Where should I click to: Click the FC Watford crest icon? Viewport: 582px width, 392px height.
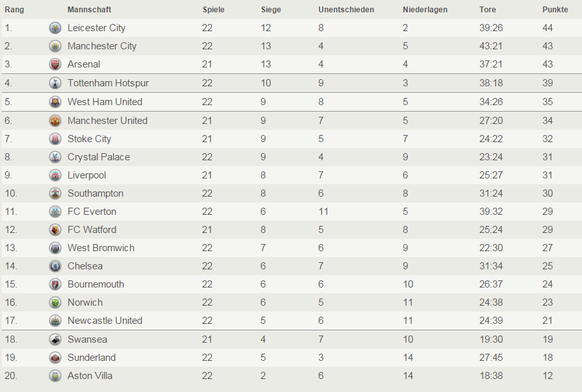tap(55, 230)
